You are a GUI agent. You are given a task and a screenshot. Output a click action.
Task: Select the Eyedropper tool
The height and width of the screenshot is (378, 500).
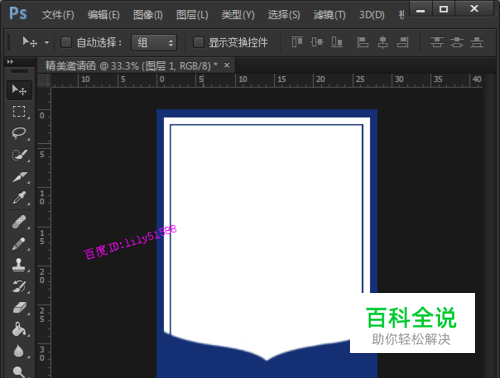point(19,198)
